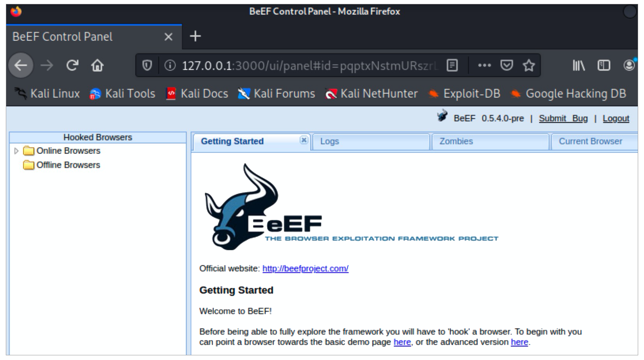Select Offline Browsers folder
The width and height of the screenshot is (644, 360).
(x=68, y=165)
